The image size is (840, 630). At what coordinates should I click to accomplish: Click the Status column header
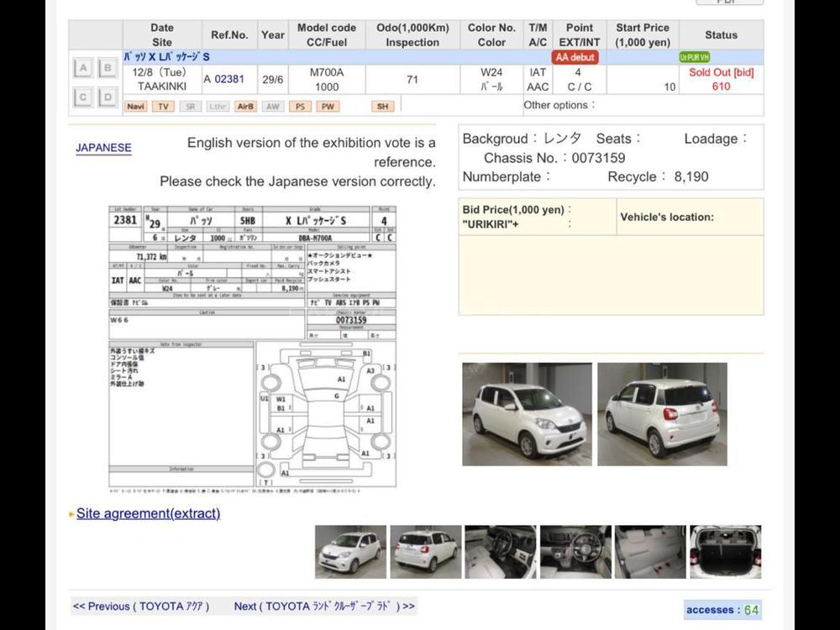click(721, 34)
